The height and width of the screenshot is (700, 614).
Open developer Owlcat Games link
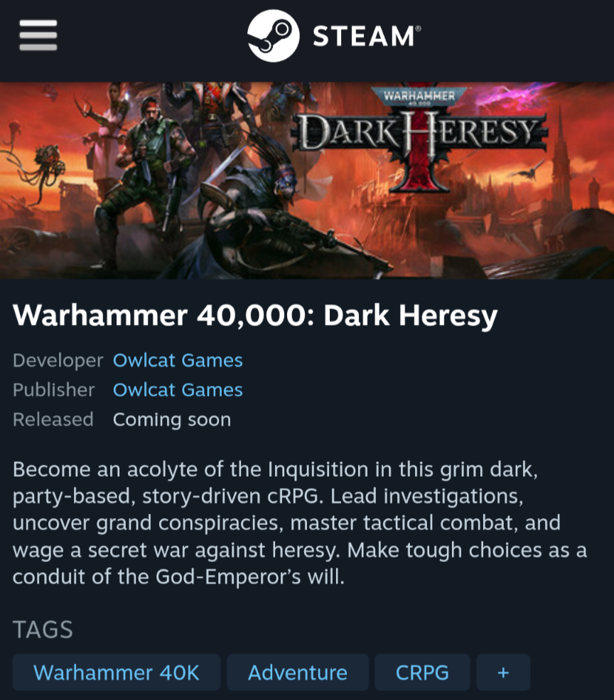click(x=178, y=360)
